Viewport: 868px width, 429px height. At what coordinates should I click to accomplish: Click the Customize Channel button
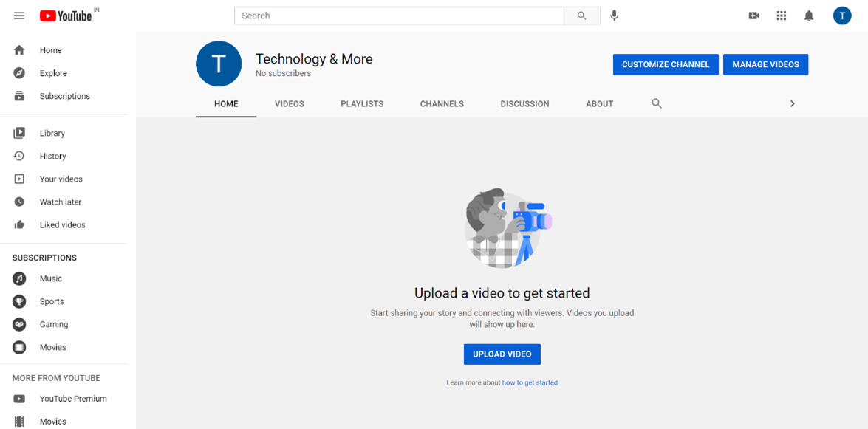pyautogui.click(x=665, y=65)
